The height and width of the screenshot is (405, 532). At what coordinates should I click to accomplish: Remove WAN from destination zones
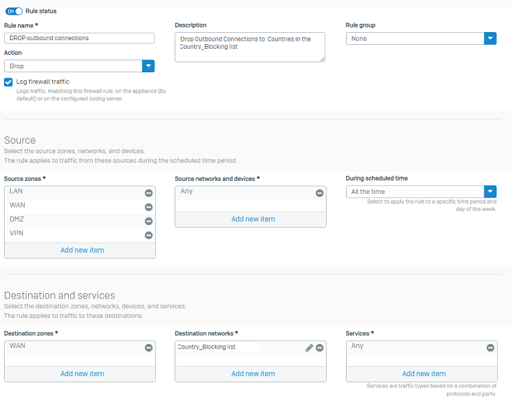tap(149, 348)
